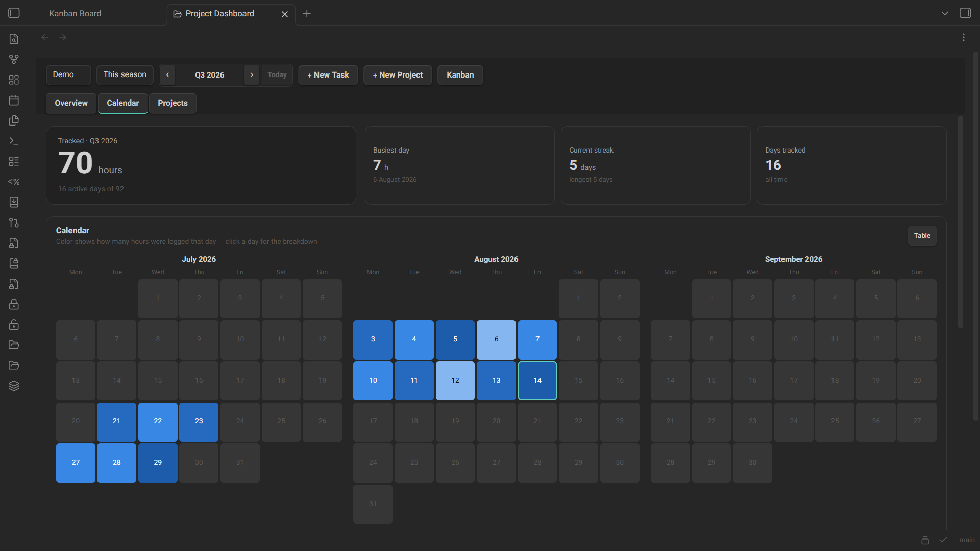Select August 31 in the calendar
Viewport: 980px width, 551px height.
click(373, 504)
